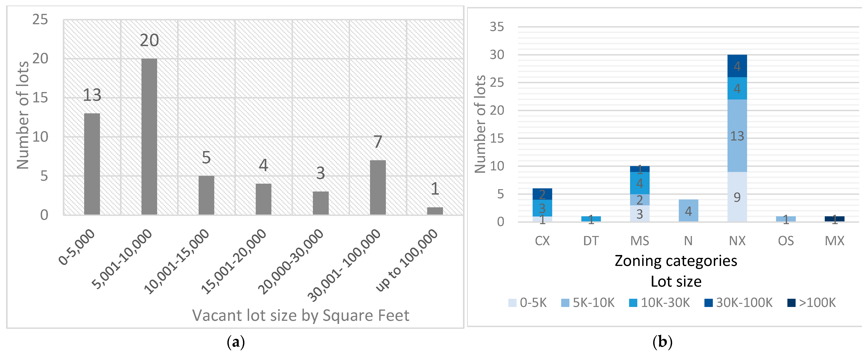Click the CX axis category label
Viewport: 868px width, 356px height.
click(x=542, y=241)
